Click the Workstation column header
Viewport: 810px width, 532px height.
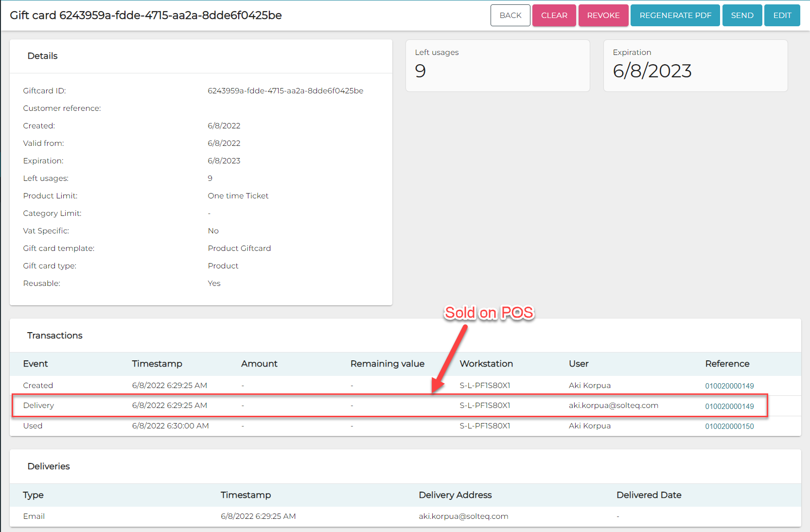point(486,364)
